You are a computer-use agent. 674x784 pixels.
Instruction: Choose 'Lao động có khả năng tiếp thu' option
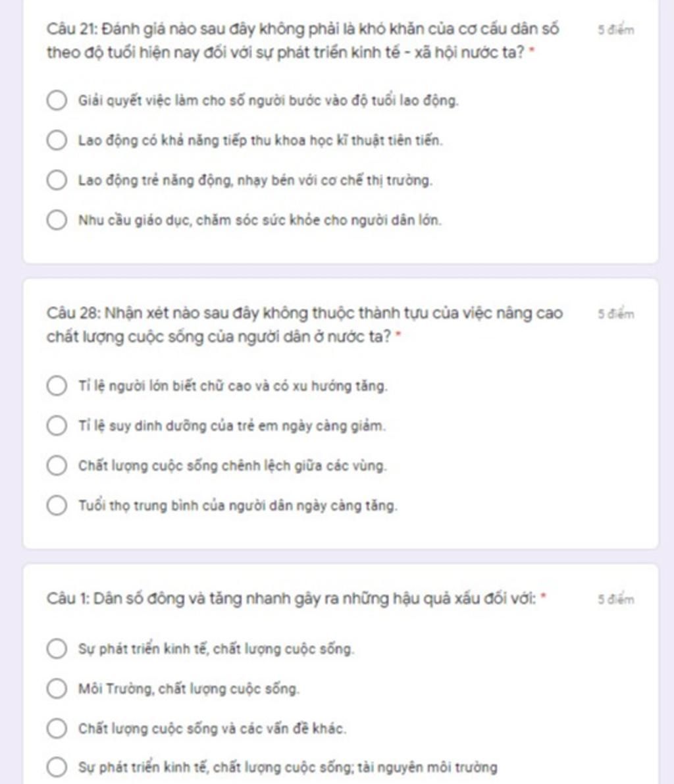tap(57, 140)
